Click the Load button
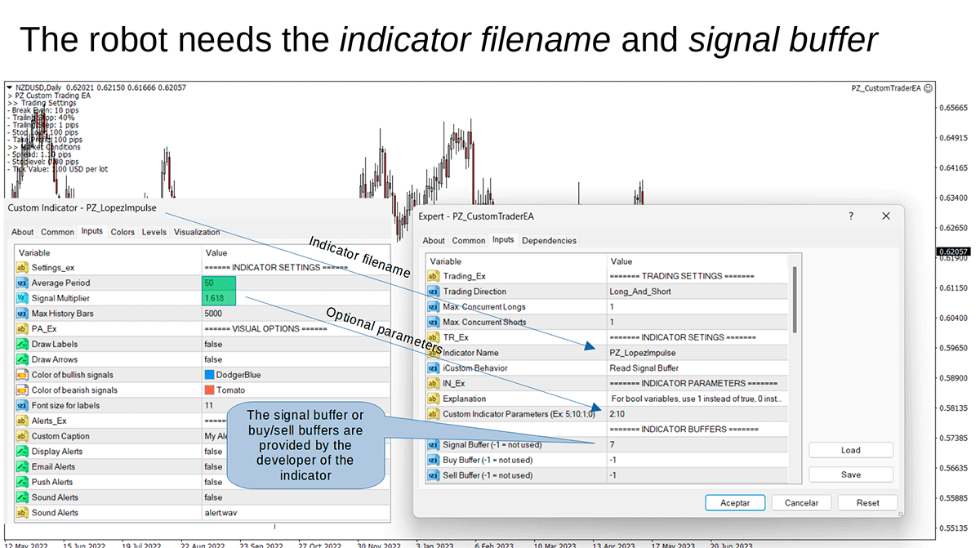The height and width of the screenshot is (548, 980). coord(851,450)
